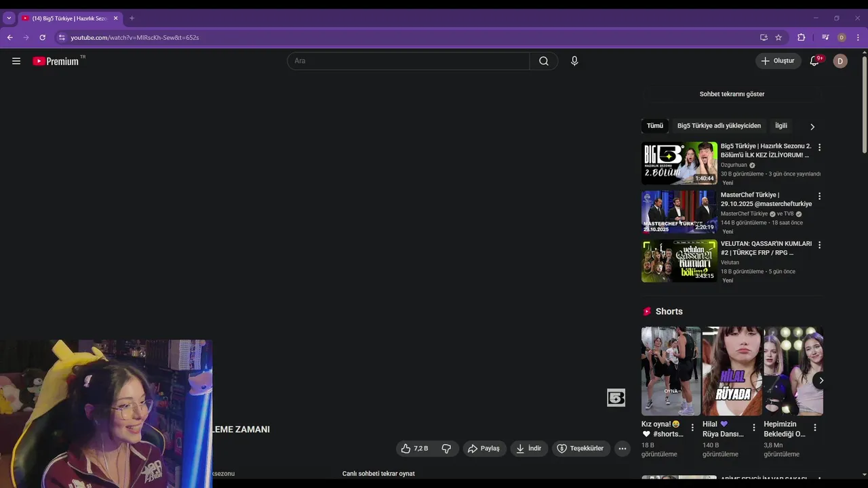Screen dimensions: 868x488
Task: Click Canlı sohbeti tekrar oynat link
Action: 378,474
